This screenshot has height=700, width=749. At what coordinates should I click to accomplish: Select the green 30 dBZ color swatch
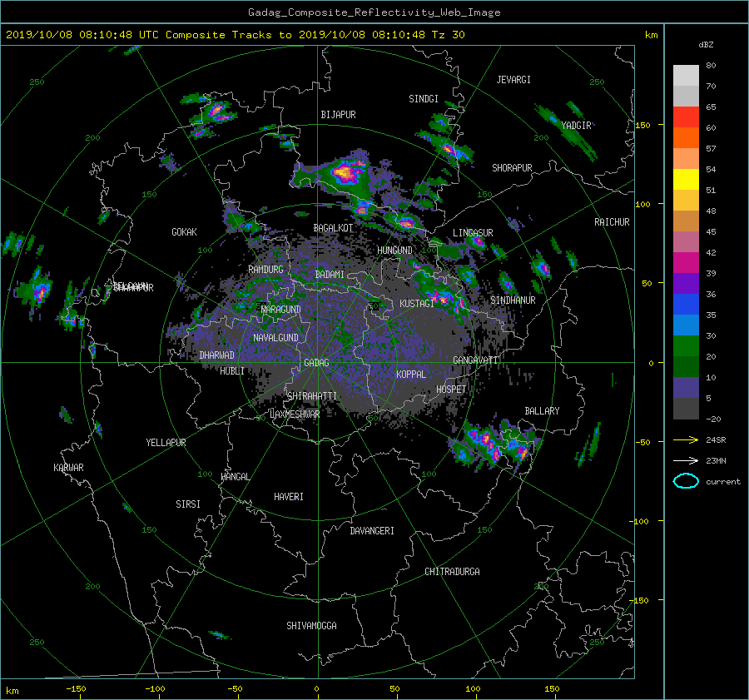point(686,345)
